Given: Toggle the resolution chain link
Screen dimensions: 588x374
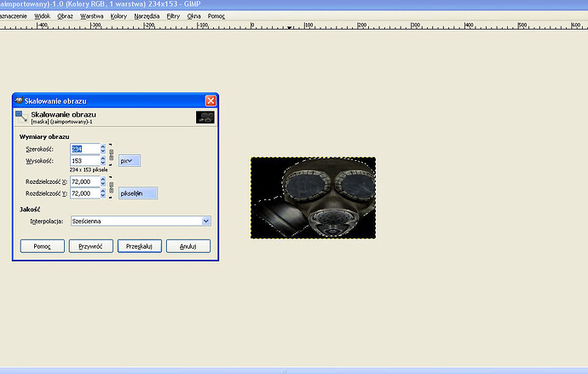Looking at the screenshot, I should coord(111,187).
